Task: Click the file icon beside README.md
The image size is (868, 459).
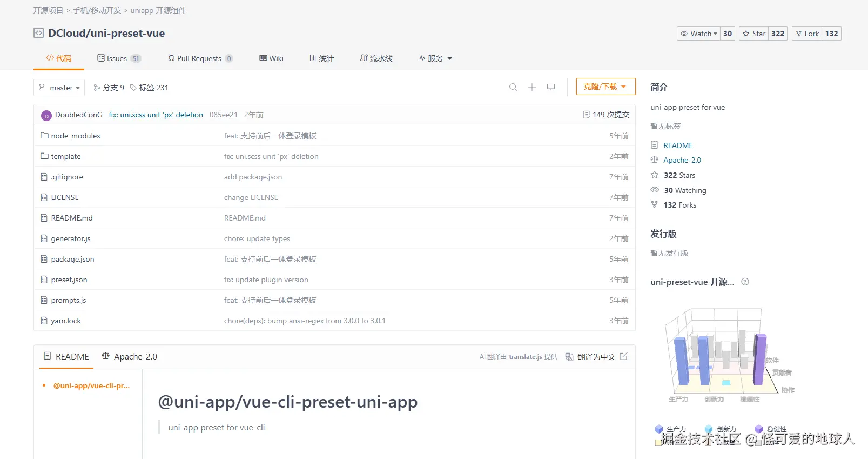Action: (x=44, y=218)
